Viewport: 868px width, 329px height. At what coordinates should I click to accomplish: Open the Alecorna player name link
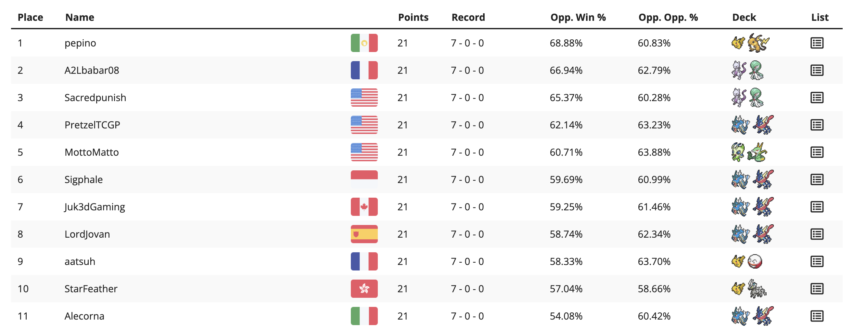click(x=84, y=316)
